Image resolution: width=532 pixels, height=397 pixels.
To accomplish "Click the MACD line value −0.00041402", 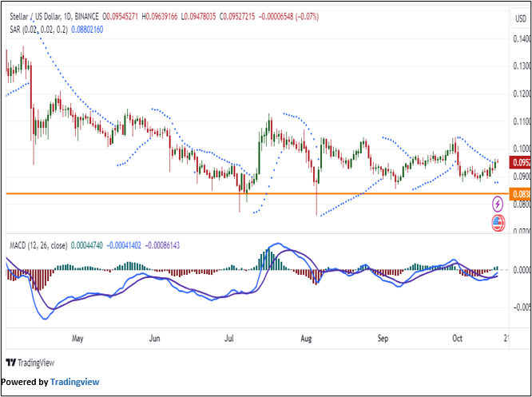I will click(x=124, y=245).
